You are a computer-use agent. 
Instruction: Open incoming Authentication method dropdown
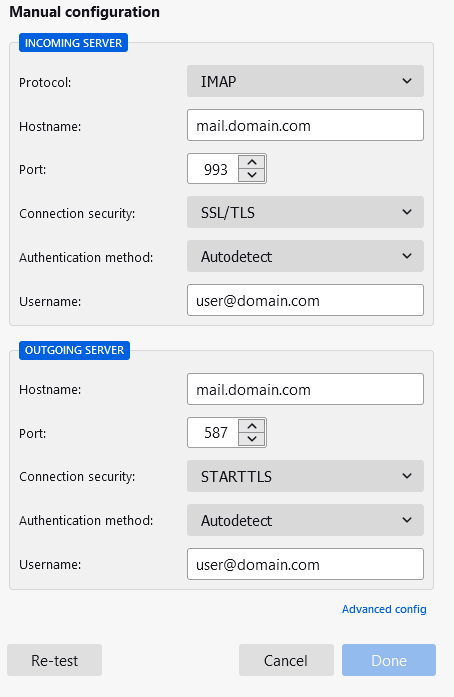(305, 256)
